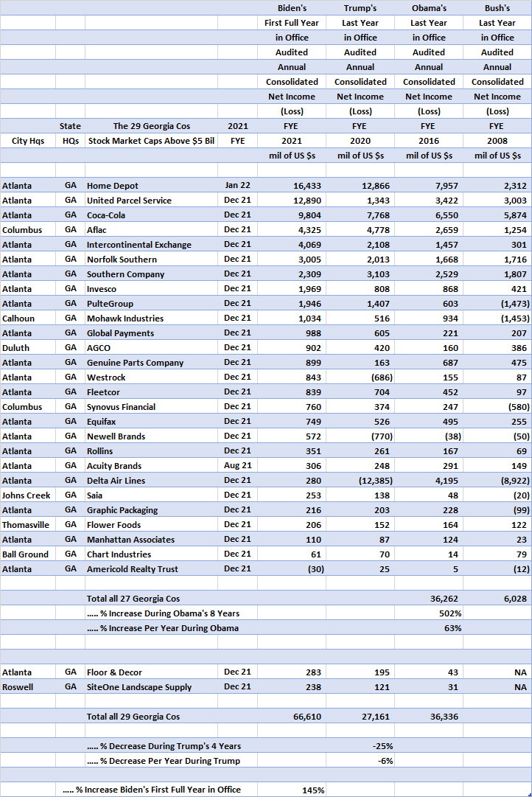Click Newell Brands company name
The width and height of the screenshot is (532, 797).
[116, 436]
